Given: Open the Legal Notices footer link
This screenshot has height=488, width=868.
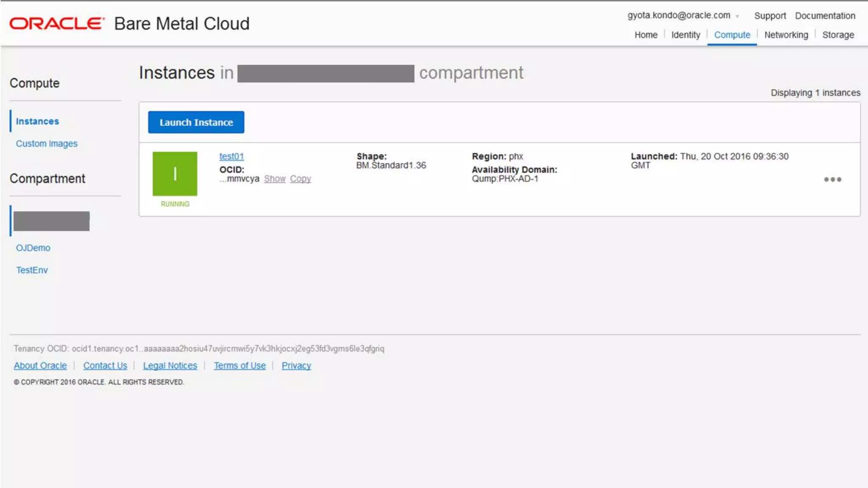Looking at the screenshot, I should (170, 366).
